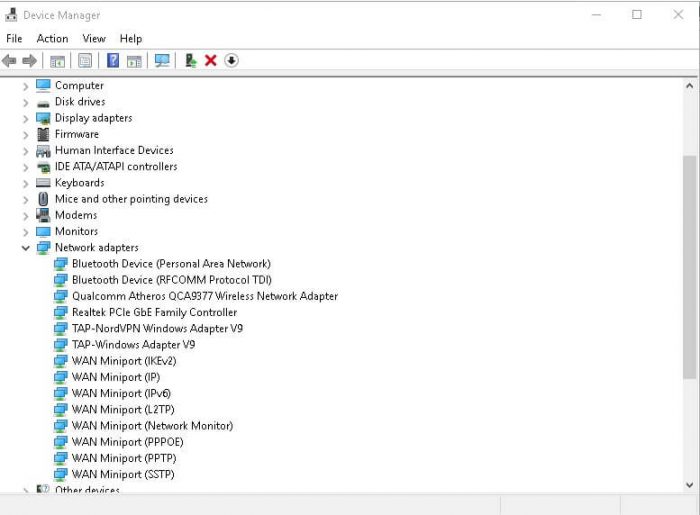
Task: Click the scrollbar up arrow
Action: coord(690,86)
